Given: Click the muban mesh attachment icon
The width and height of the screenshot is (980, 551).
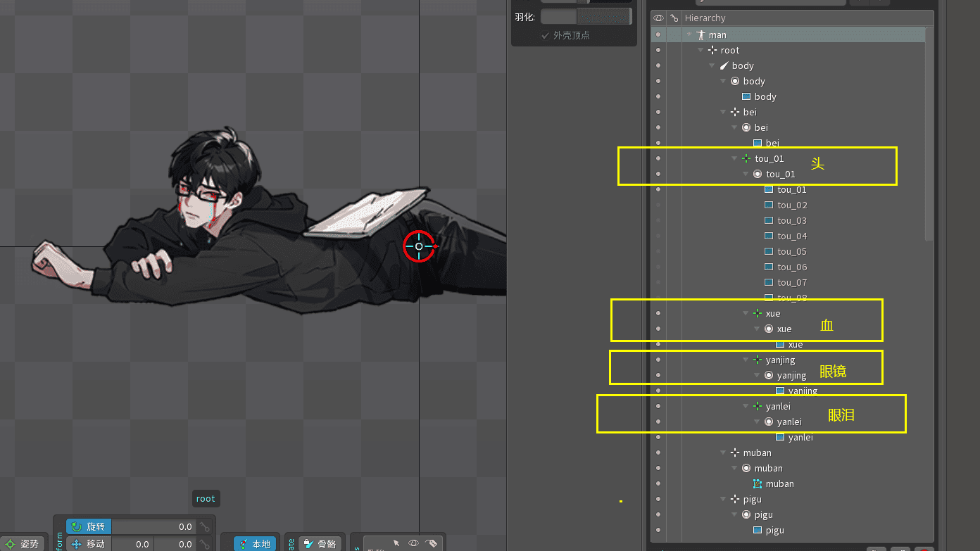Looking at the screenshot, I should [x=758, y=483].
